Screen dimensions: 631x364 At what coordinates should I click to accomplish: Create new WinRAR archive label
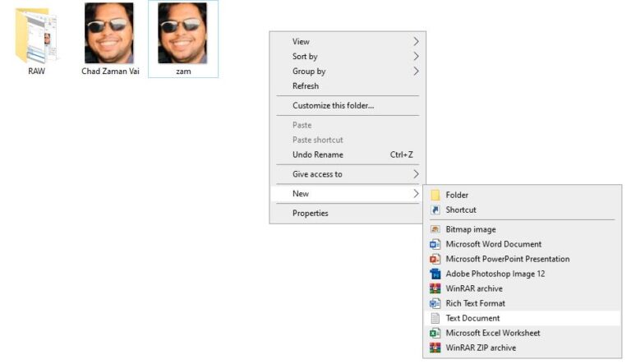coord(474,288)
